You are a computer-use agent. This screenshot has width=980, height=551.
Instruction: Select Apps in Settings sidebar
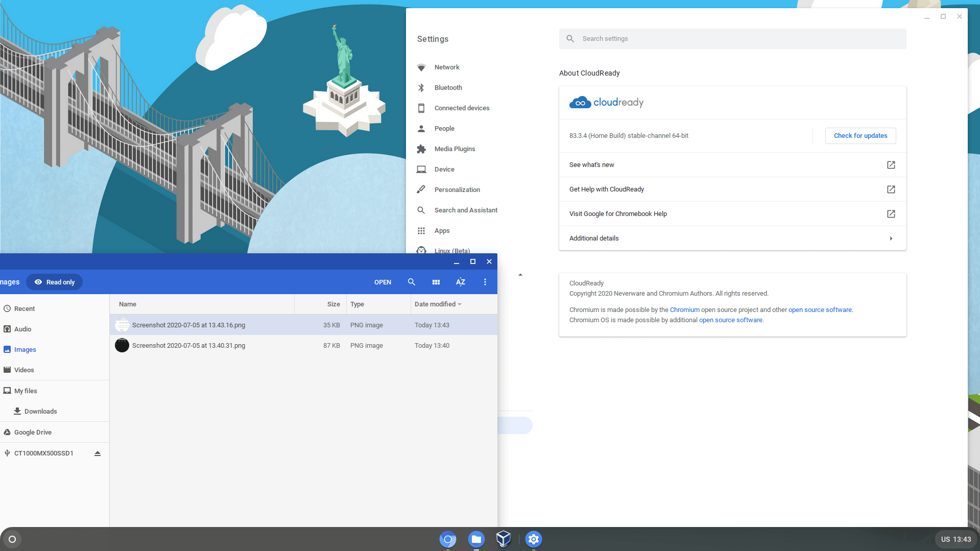442,231
